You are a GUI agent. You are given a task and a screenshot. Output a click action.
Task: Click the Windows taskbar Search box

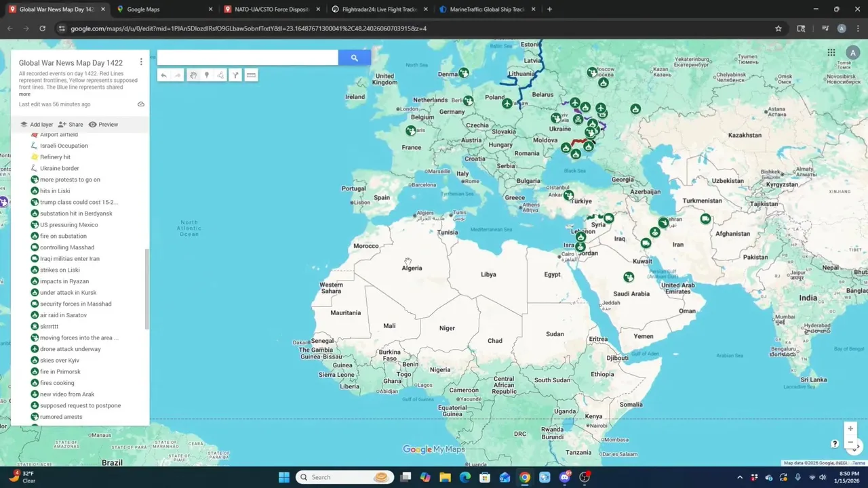click(345, 477)
